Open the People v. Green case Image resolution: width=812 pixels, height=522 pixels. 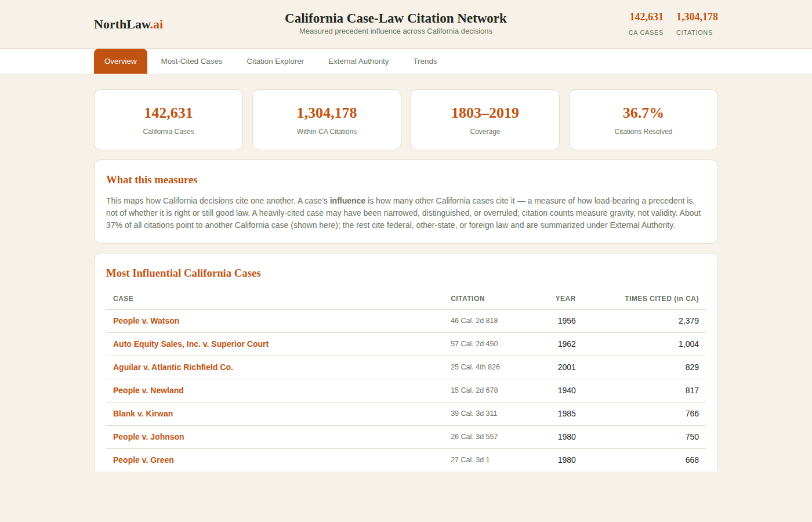click(x=143, y=460)
